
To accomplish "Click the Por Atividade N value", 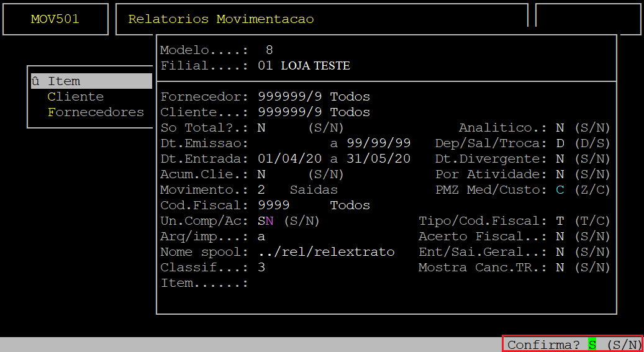I will click(560, 174).
